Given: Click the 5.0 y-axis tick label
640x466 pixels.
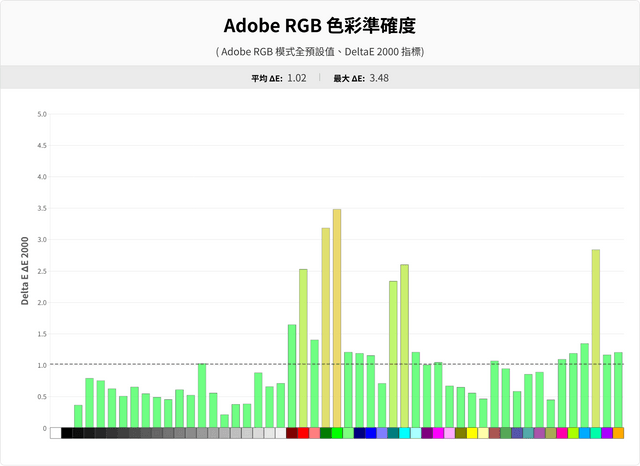Looking at the screenshot, I should [x=42, y=114].
